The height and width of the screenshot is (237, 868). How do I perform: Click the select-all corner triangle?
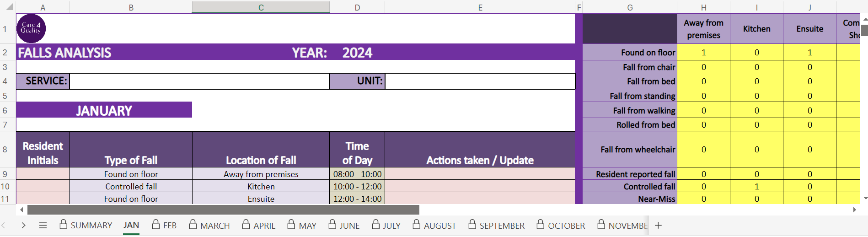(x=9, y=7)
